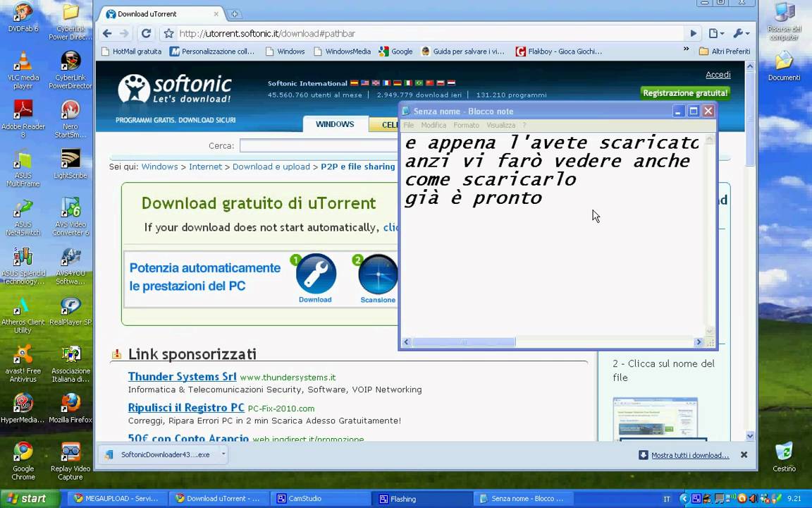This screenshot has height=508, width=812.
Task: Click the Cerca search field
Action: tap(318, 146)
